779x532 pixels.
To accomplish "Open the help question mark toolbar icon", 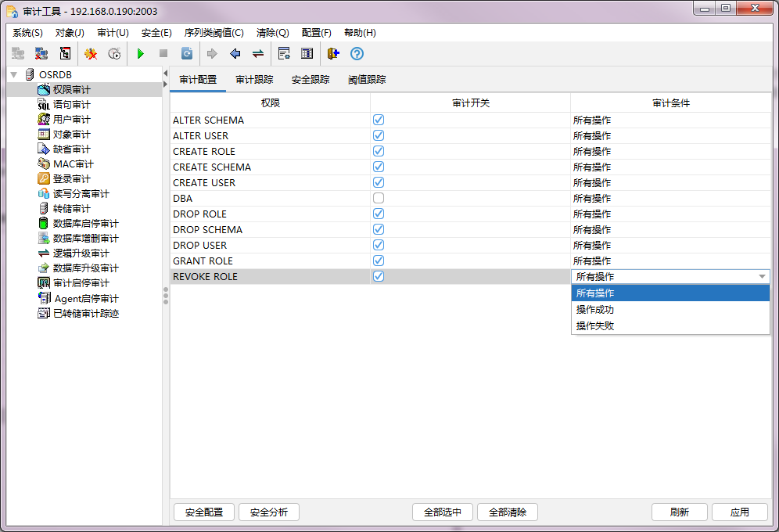I will pyautogui.click(x=357, y=53).
